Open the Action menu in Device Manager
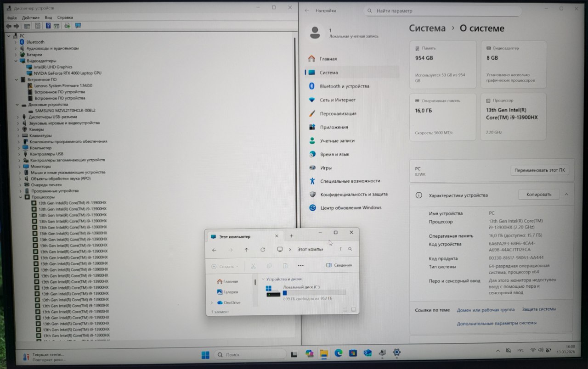The image size is (588, 369). (x=31, y=17)
